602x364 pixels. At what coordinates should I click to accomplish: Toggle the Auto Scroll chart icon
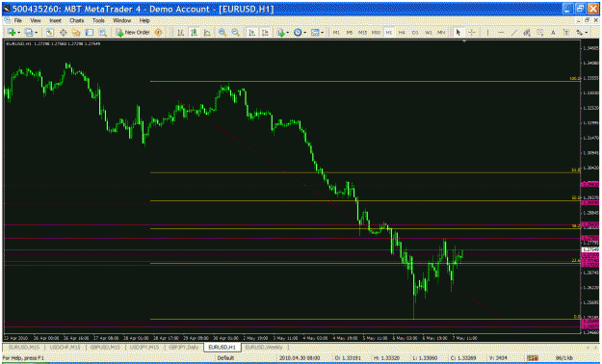point(251,33)
